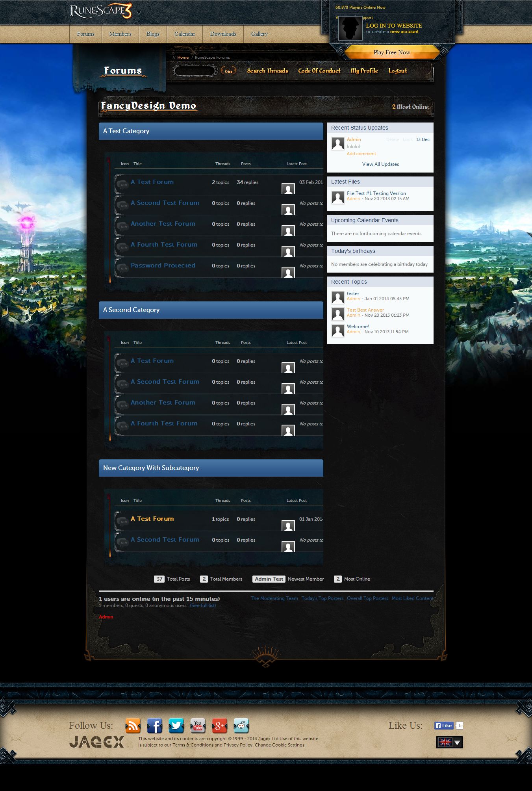Click the silhouette avatar in login panel

[x=350, y=28]
